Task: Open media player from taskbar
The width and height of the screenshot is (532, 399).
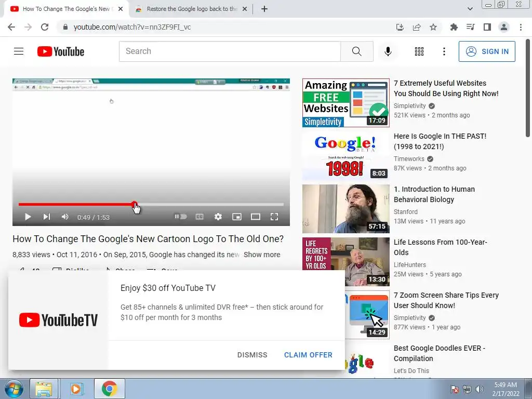Action: coord(76,389)
